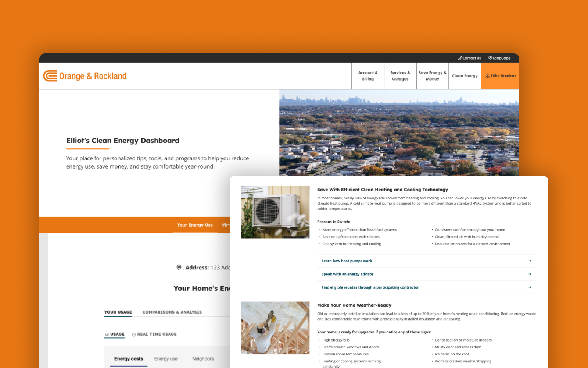Open the Contact Us link
Viewport: 588px width, 368px height.
pos(469,58)
